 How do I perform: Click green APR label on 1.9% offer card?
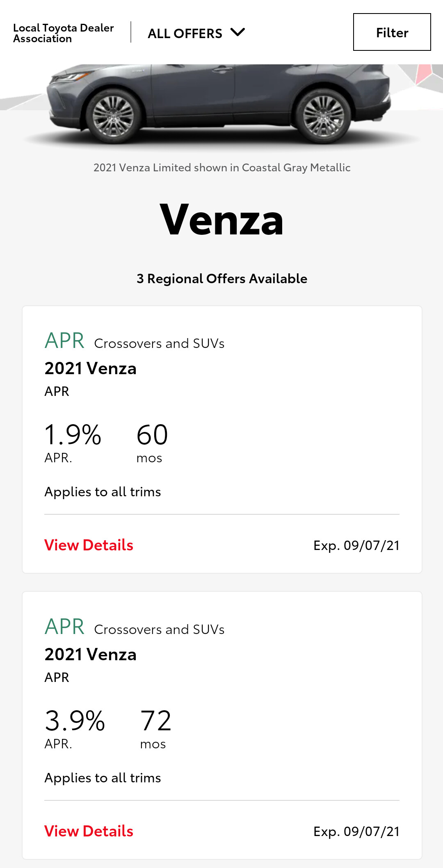64,341
